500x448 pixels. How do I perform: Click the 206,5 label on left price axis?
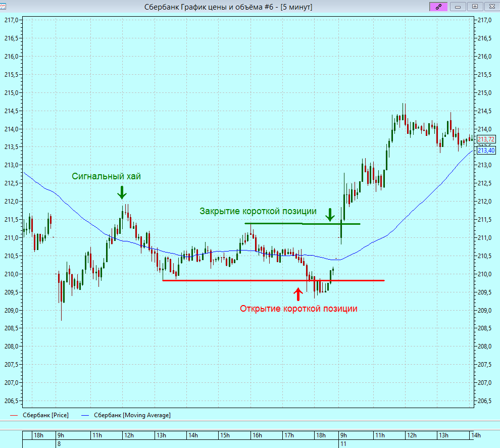(12, 401)
